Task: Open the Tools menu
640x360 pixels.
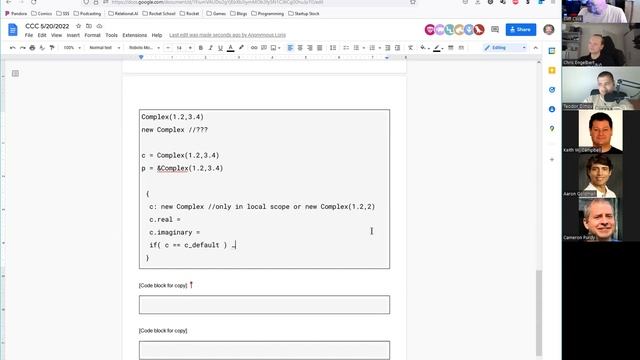Action: click(111, 36)
